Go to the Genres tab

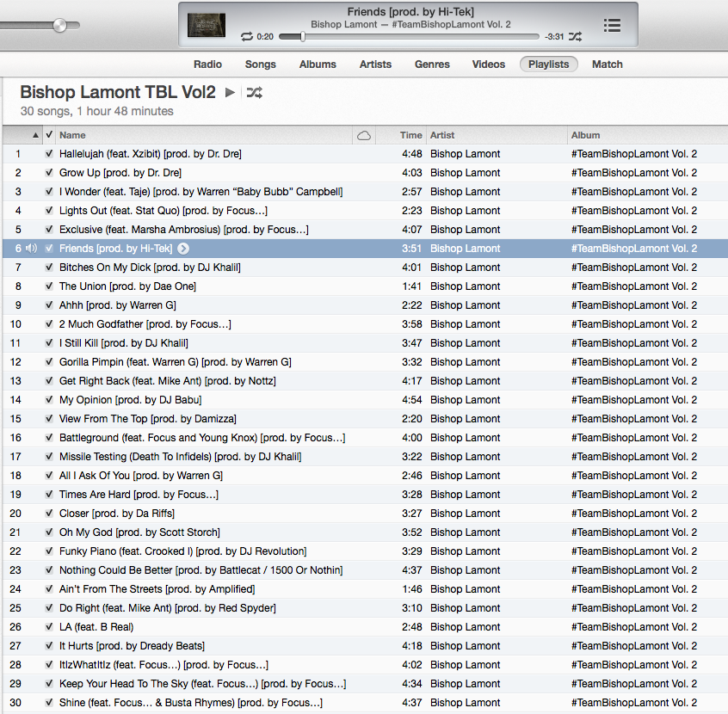[x=432, y=65]
